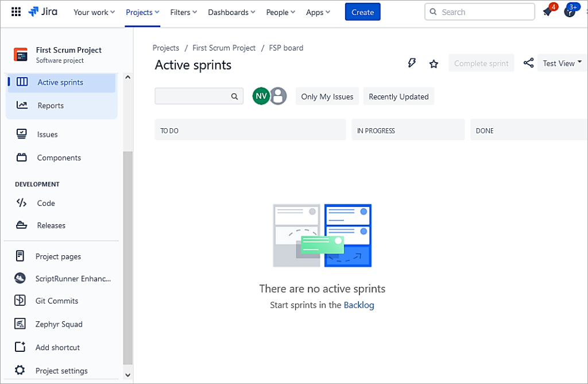Open board automation via lightning bolt icon
Viewport: 588px width, 384px height.
(x=412, y=63)
